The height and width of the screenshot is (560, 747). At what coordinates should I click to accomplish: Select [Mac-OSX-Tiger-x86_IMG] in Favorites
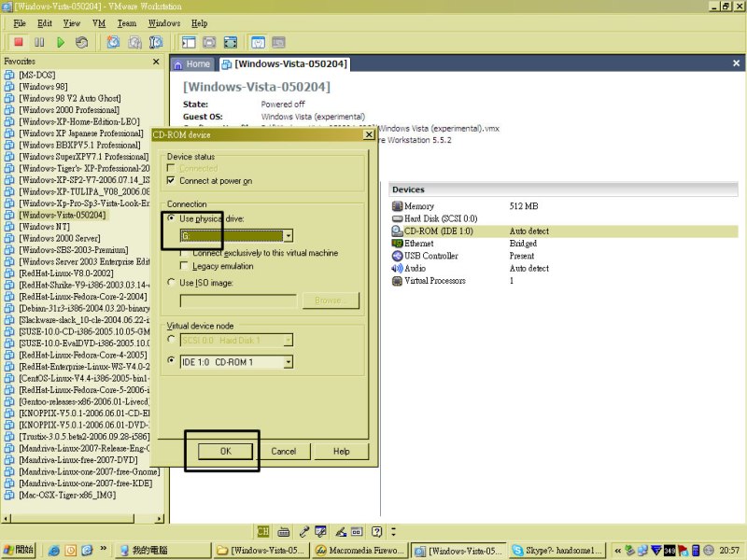67,496
